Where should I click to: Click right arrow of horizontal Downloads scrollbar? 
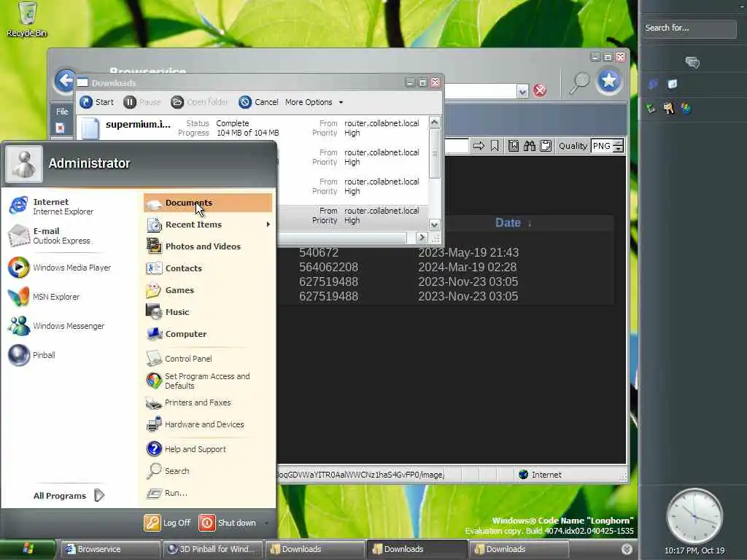point(422,237)
